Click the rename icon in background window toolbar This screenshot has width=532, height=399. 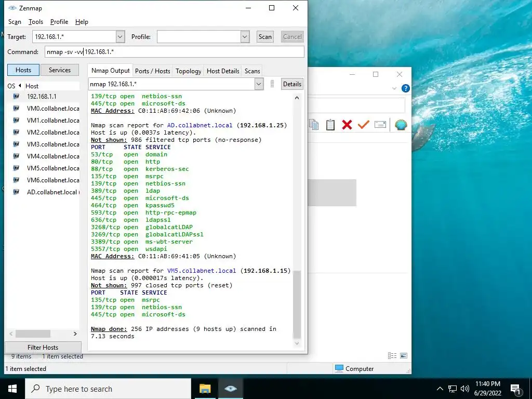point(380,125)
